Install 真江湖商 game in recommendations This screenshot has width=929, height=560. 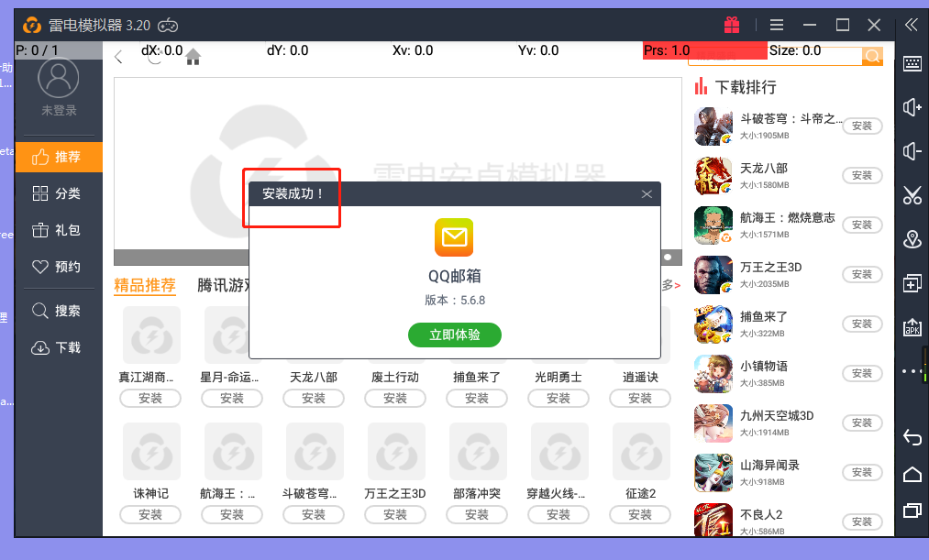[150, 399]
